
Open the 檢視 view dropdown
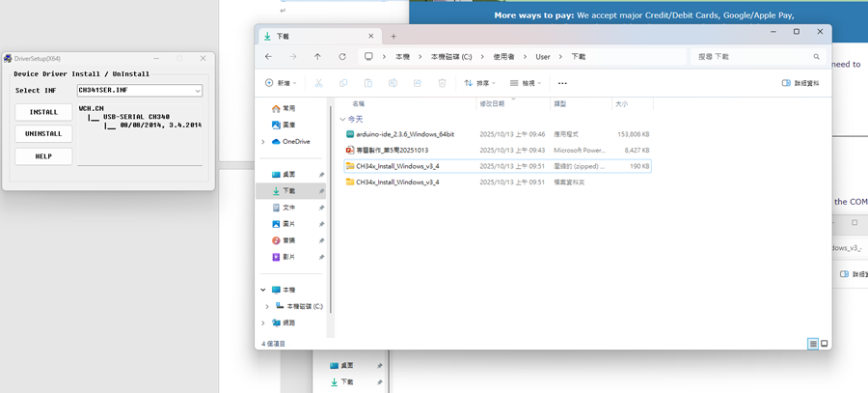tap(526, 83)
